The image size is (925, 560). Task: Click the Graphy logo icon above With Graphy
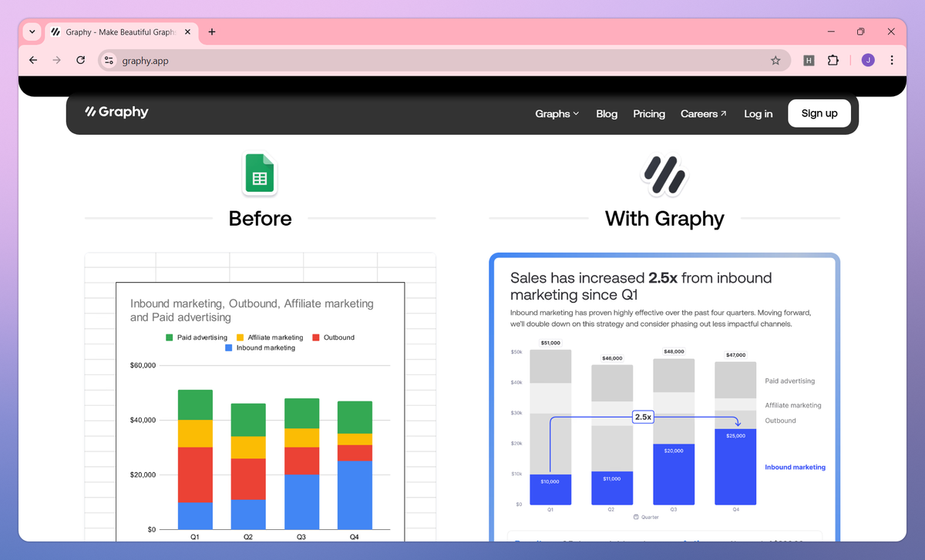(x=664, y=173)
